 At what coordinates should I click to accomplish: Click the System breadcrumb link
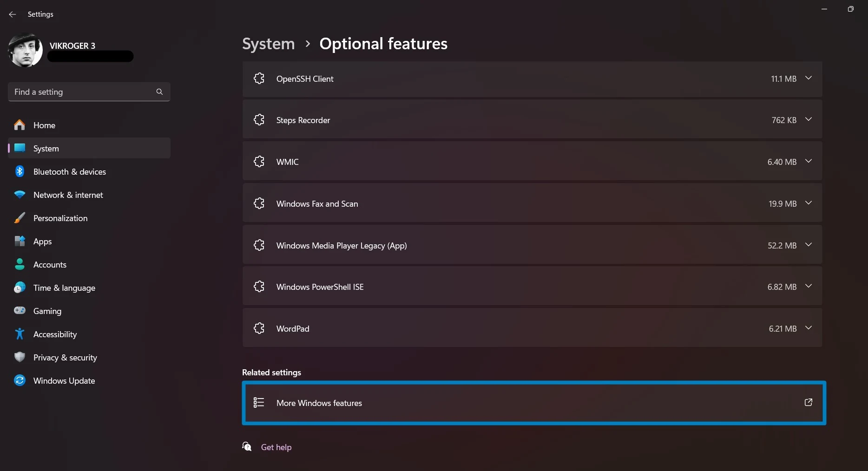[269, 44]
